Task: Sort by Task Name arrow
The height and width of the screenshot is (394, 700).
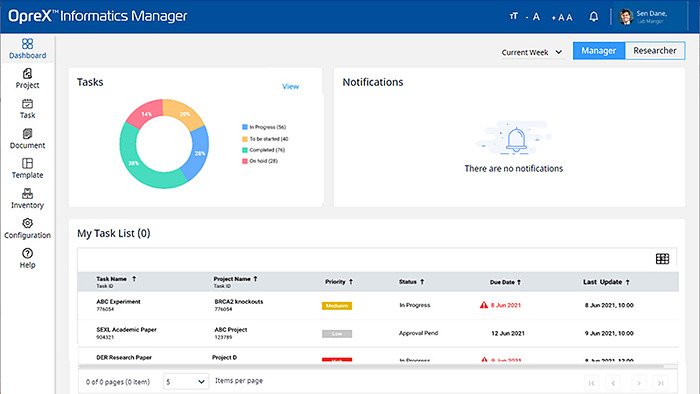Action: click(134, 279)
